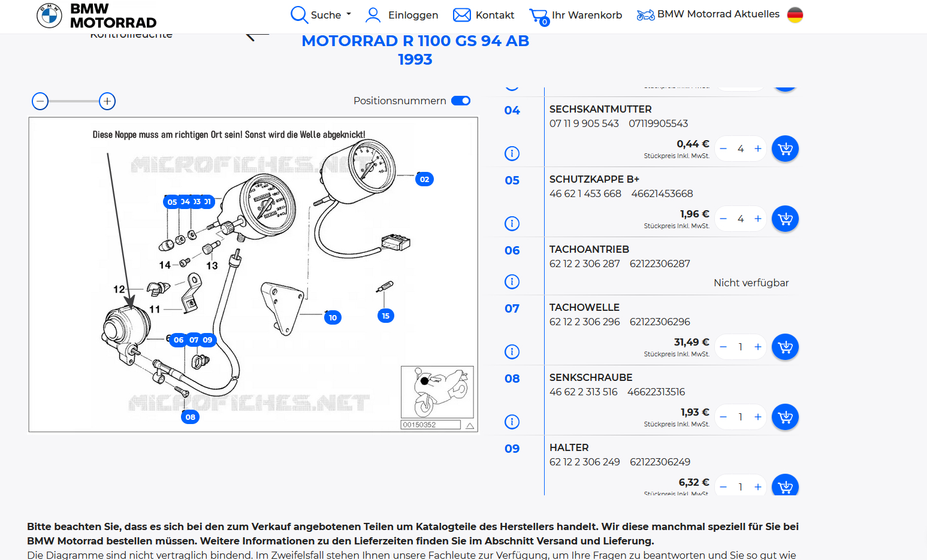The width and height of the screenshot is (927, 560).
Task: Click the Einloggen text link
Action: point(413,15)
